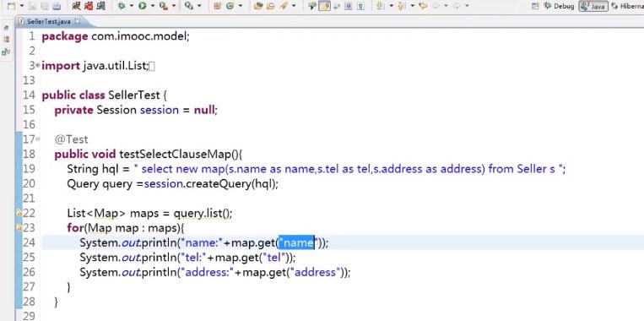Open the Search dropdown arrow

(293, 6)
